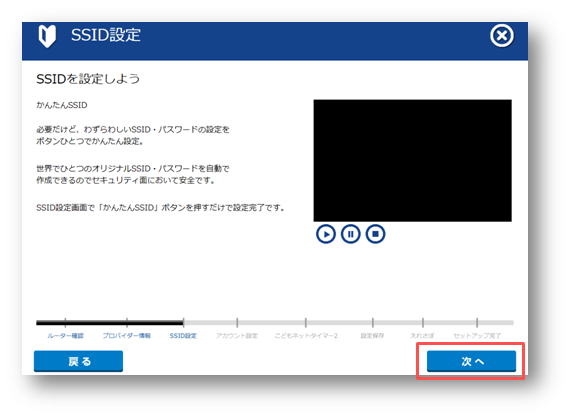Select the アカウント設定 step label

[x=237, y=336]
